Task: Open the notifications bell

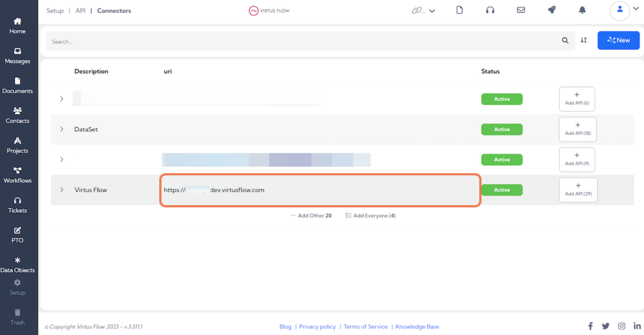Action: pyautogui.click(x=582, y=9)
